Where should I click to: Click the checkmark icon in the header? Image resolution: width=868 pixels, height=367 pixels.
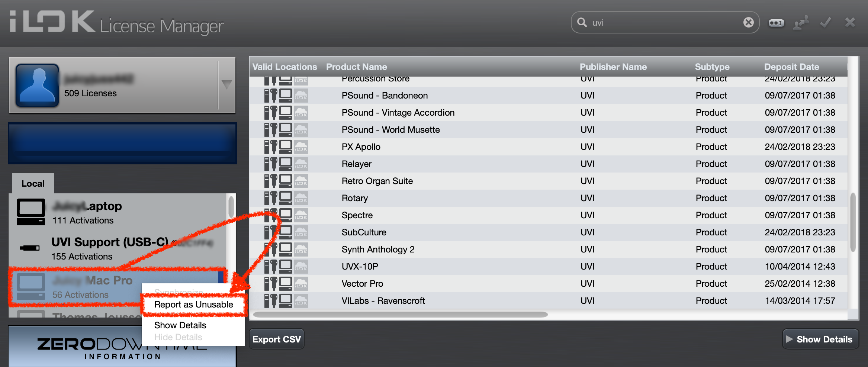826,23
